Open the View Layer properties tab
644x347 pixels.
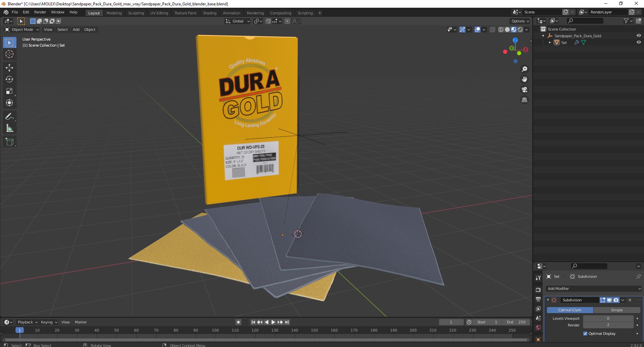pyautogui.click(x=538, y=308)
